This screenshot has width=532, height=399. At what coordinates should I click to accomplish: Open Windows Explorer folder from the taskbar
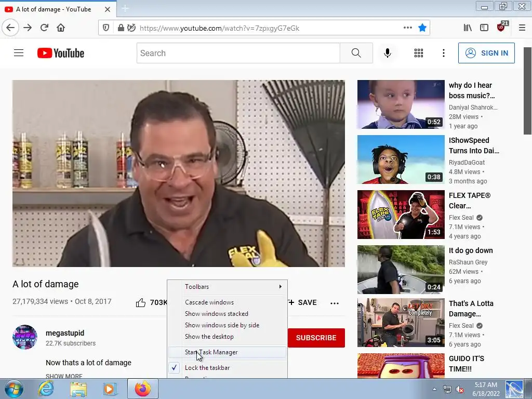pyautogui.click(x=78, y=389)
